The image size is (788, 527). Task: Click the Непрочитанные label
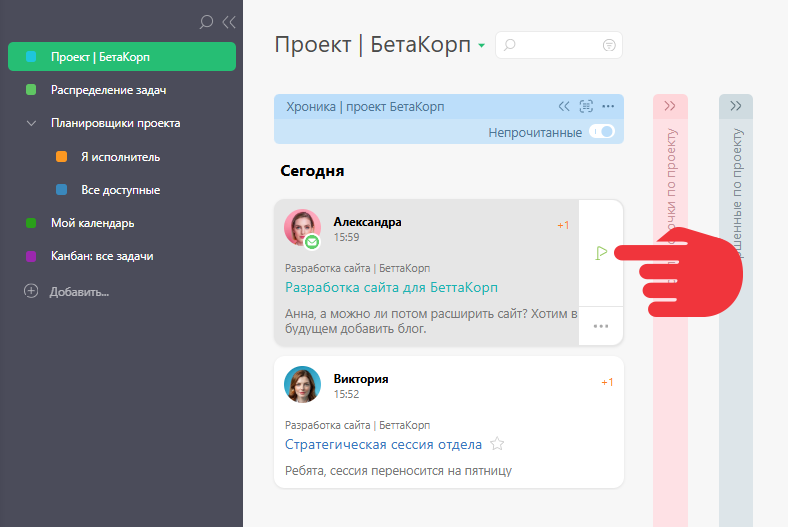pos(535,133)
